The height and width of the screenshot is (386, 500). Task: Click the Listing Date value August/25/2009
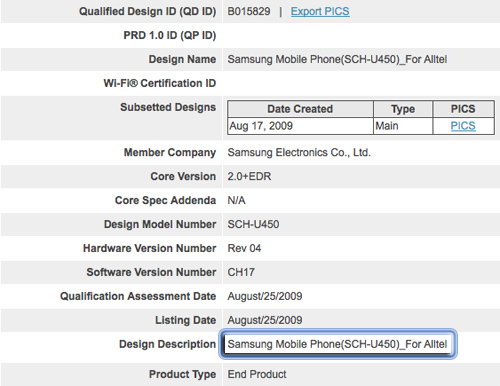tap(265, 320)
